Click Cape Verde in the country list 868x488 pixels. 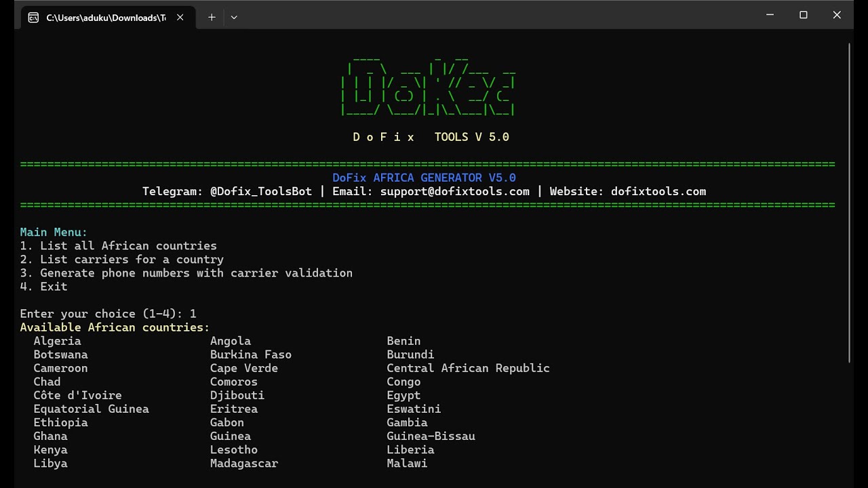[244, 368]
